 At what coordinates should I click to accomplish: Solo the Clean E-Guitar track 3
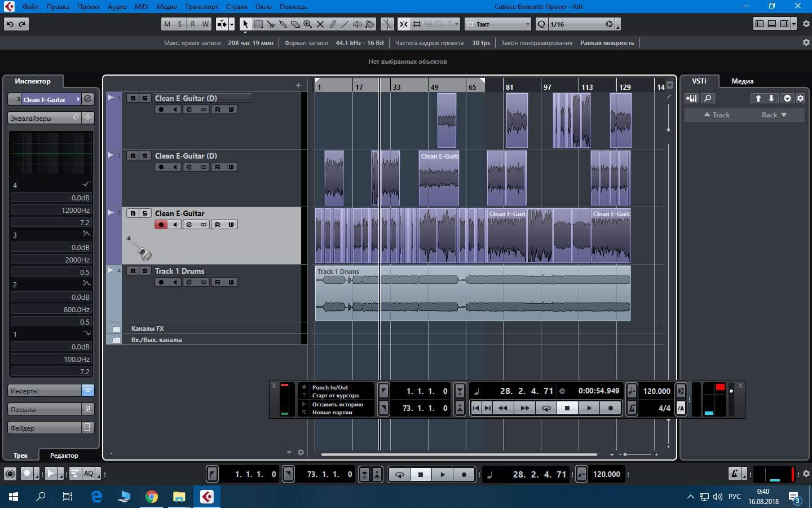pyautogui.click(x=145, y=213)
